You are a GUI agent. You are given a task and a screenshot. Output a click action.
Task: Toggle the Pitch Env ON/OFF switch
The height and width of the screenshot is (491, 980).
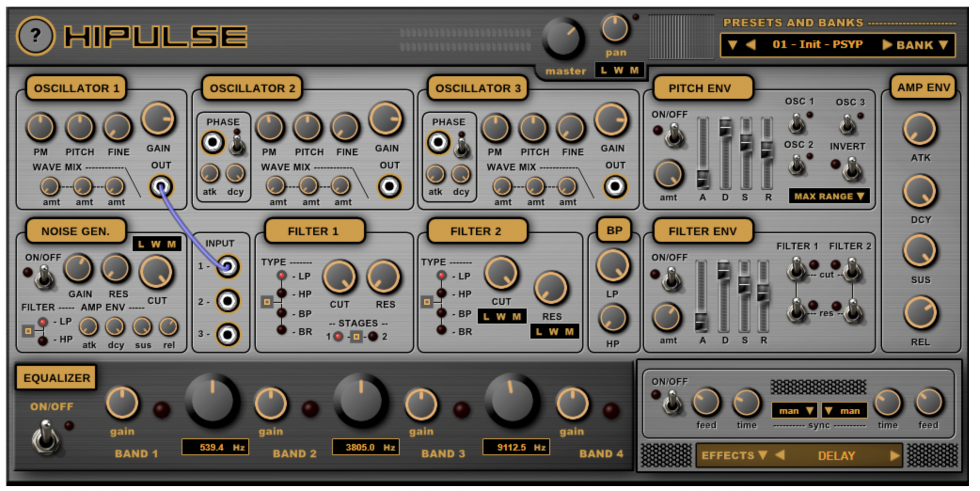[674, 135]
